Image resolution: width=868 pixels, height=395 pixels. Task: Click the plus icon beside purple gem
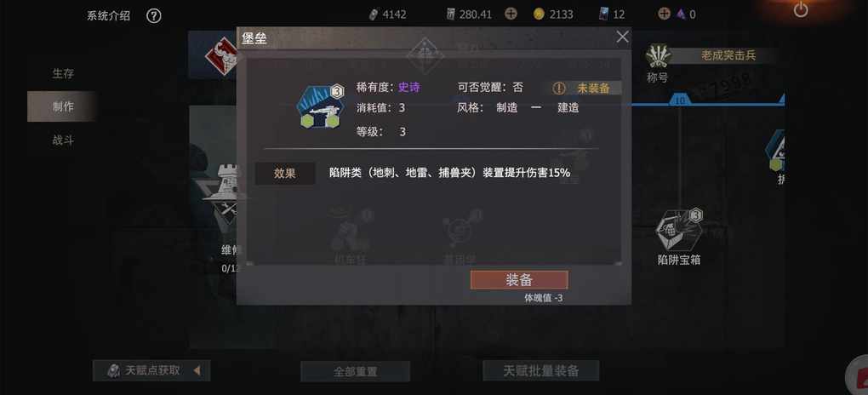664,14
